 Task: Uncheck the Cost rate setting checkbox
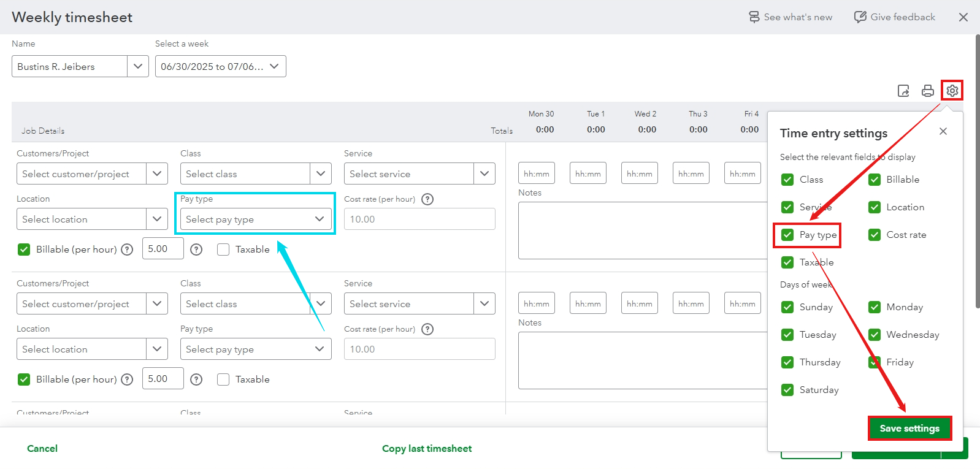point(875,235)
